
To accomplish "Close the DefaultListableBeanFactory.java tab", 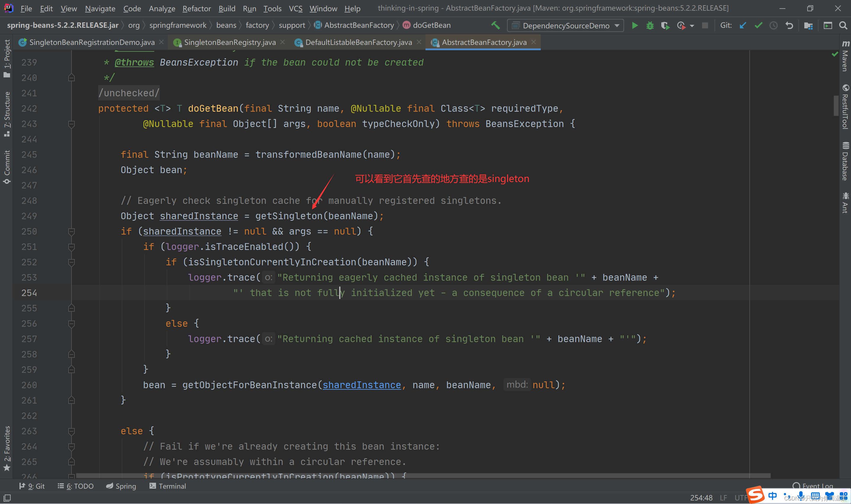I will click(419, 42).
